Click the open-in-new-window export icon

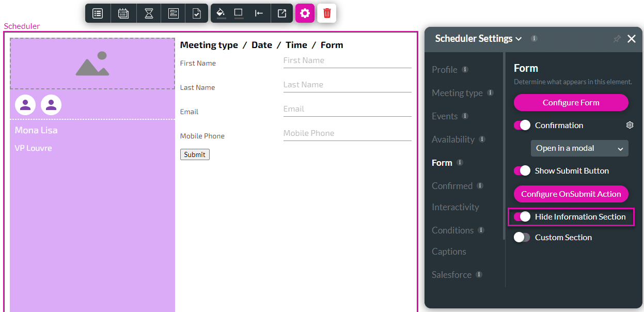click(x=282, y=13)
